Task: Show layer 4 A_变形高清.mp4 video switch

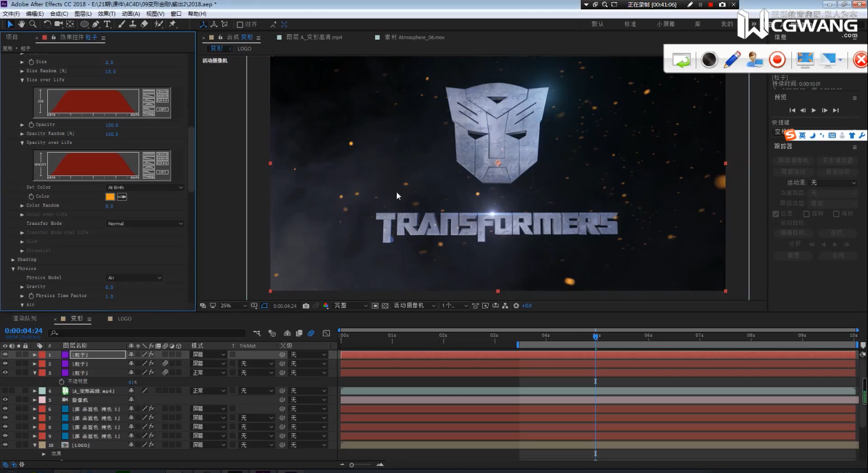Action: point(5,390)
